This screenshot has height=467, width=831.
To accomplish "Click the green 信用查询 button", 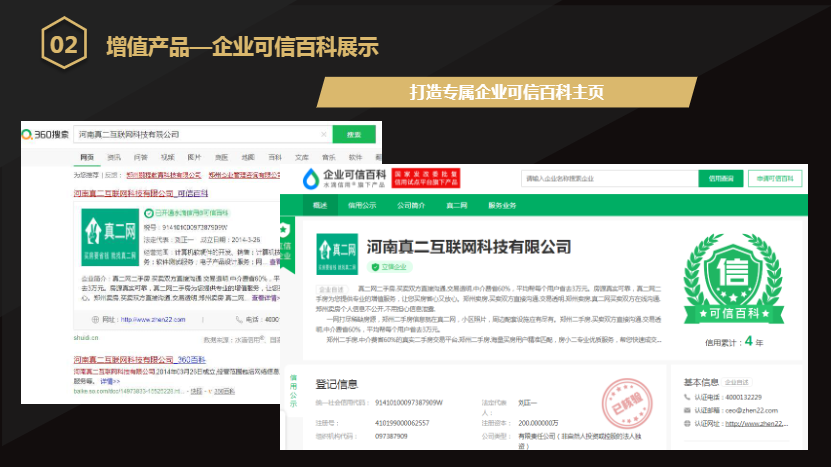I will point(721,179).
